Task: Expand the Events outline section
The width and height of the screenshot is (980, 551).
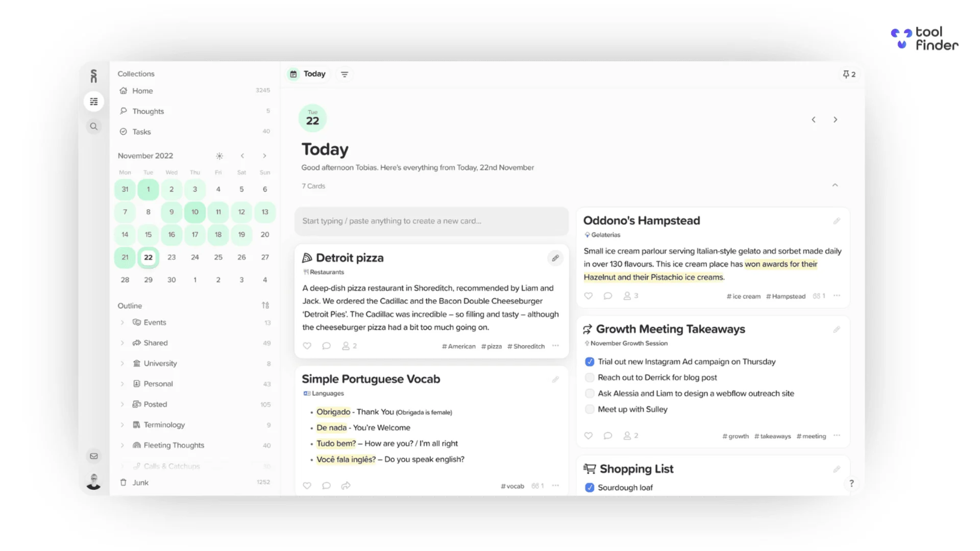Action: pyautogui.click(x=122, y=322)
